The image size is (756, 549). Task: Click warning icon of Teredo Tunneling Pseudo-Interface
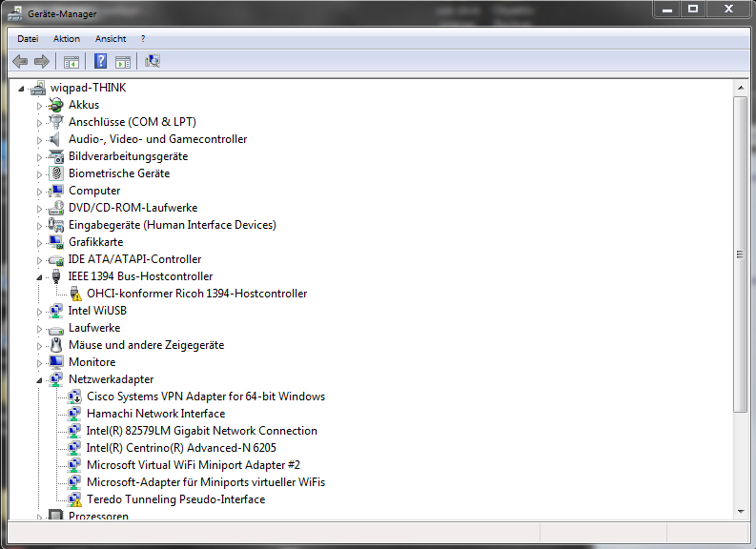coord(74,499)
